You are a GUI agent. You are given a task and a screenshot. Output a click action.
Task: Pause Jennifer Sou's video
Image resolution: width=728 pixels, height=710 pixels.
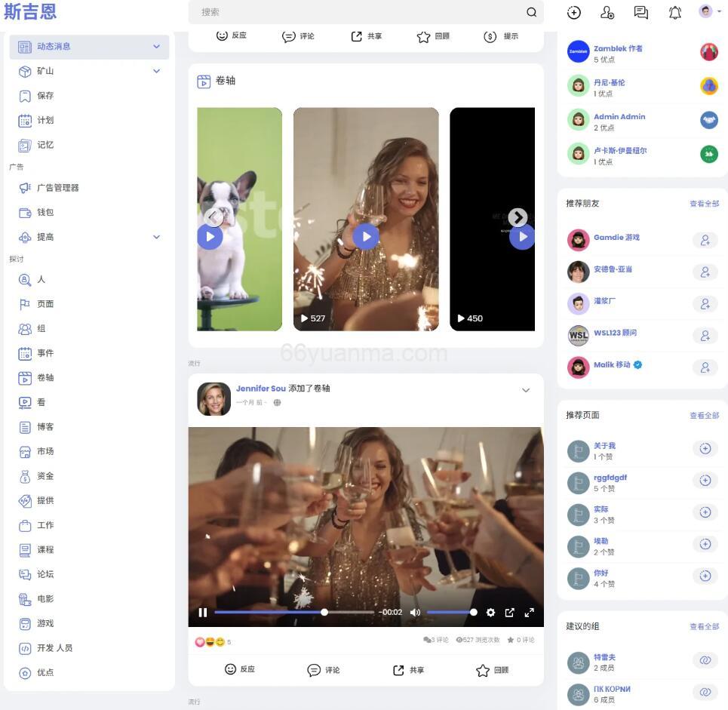pyautogui.click(x=202, y=612)
